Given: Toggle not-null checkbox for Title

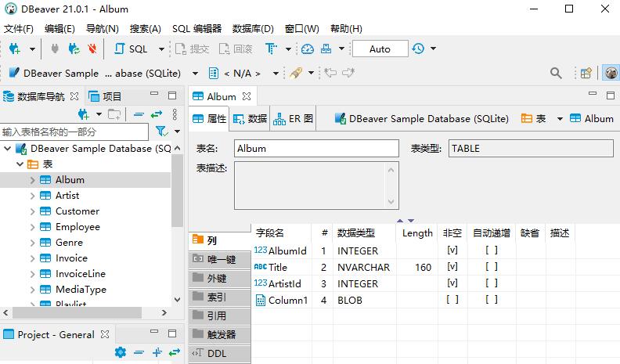Looking at the screenshot, I should tap(452, 267).
